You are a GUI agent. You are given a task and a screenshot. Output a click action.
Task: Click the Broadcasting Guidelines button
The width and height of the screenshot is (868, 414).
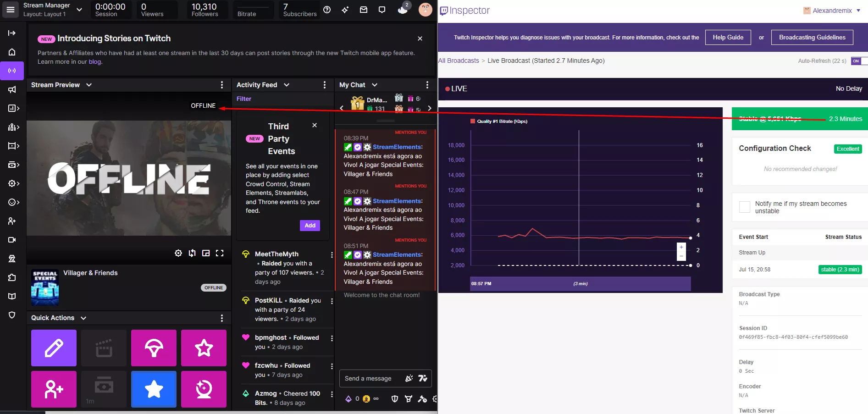[x=812, y=37]
